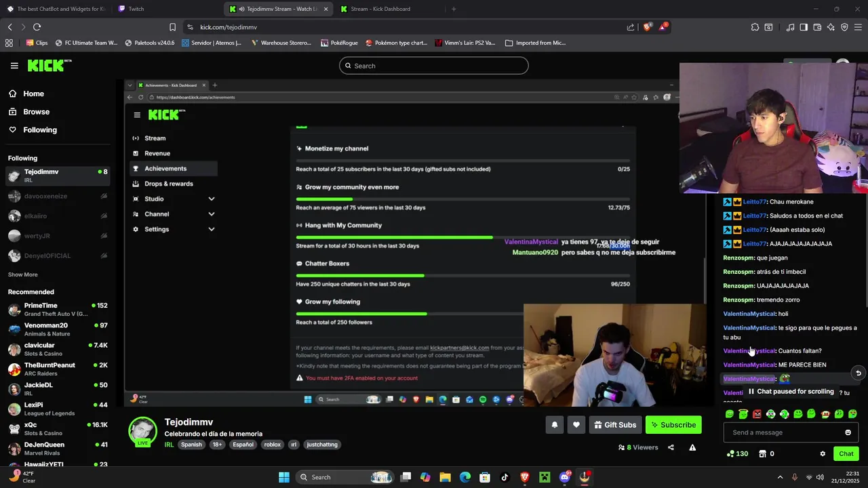
Task: Expand Show More in Following list
Action: [22, 274]
